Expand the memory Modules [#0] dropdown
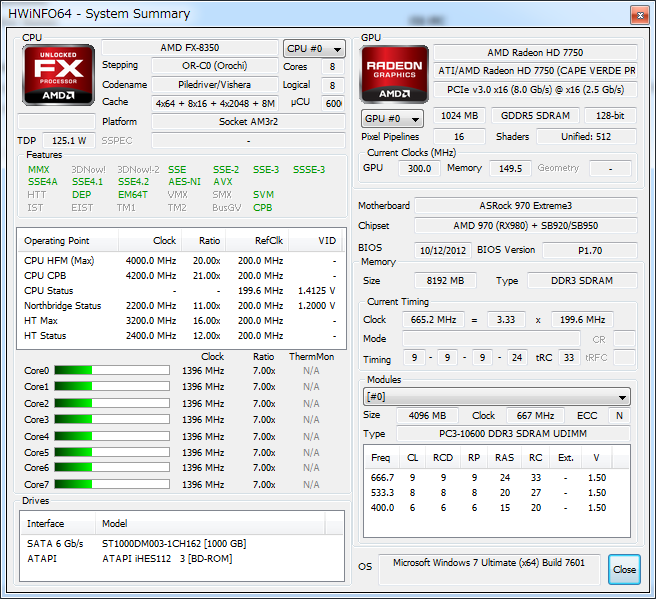Image resolution: width=656 pixels, height=599 pixels. [497, 397]
